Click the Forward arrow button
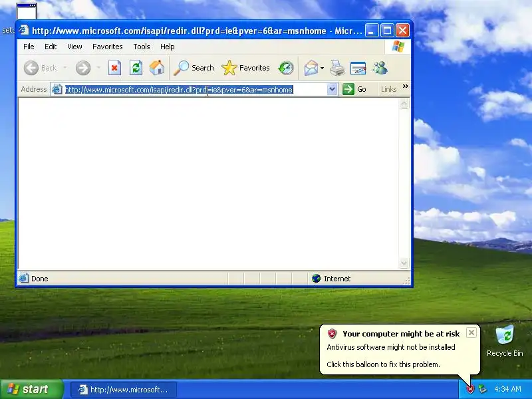The height and width of the screenshot is (399, 532). point(83,68)
